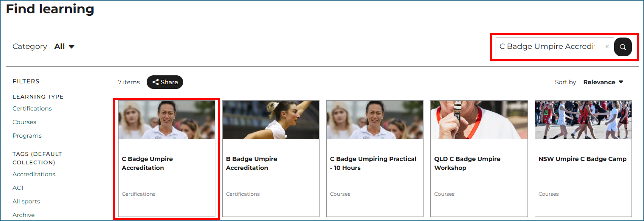Click C Badge Umpiring Practical - 10 Hours title
Image resolution: width=644 pixels, height=221 pixels.
(x=373, y=163)
